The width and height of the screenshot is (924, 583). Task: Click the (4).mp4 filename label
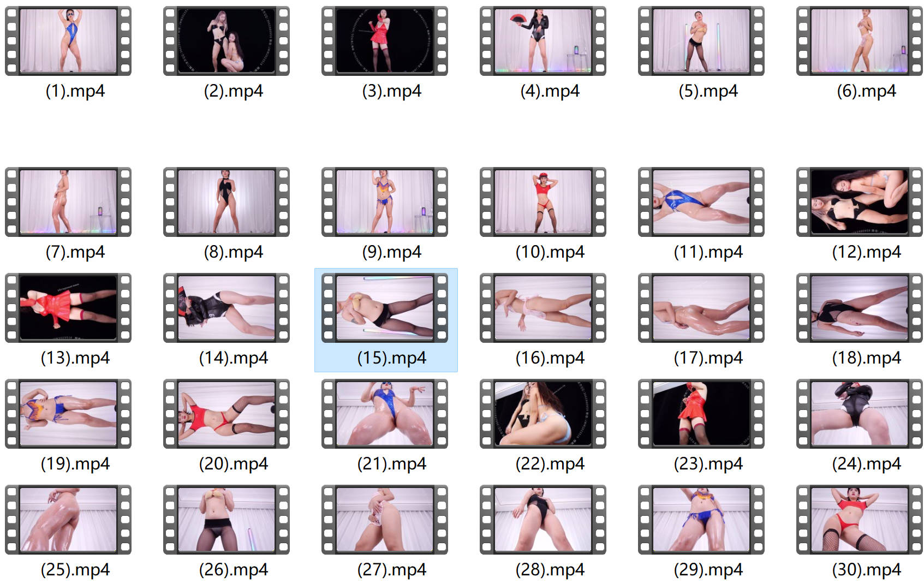click(550, 91)
